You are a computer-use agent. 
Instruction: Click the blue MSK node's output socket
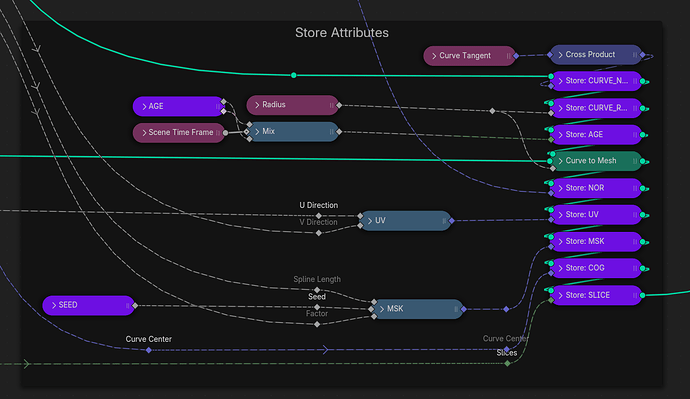[x=463, y=309]
